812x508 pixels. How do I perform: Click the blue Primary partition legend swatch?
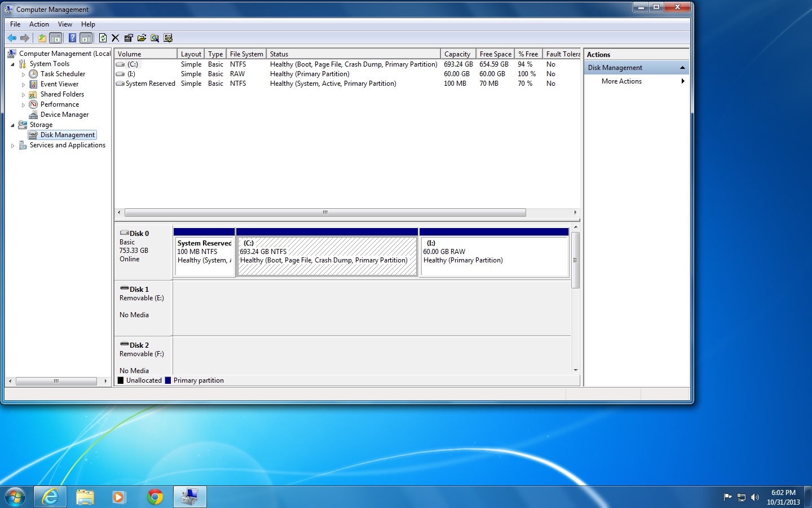click(x=167, y=380)
